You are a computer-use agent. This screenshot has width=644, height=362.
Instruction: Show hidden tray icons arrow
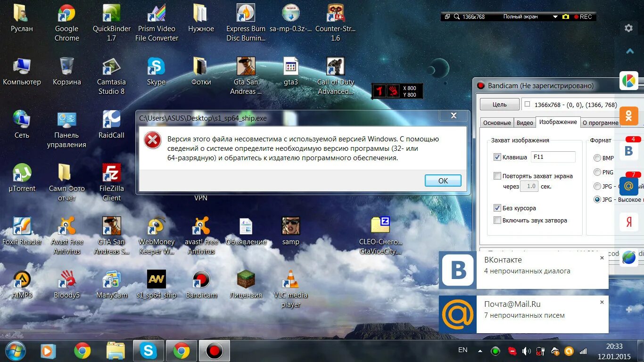(x=480, y=351)
